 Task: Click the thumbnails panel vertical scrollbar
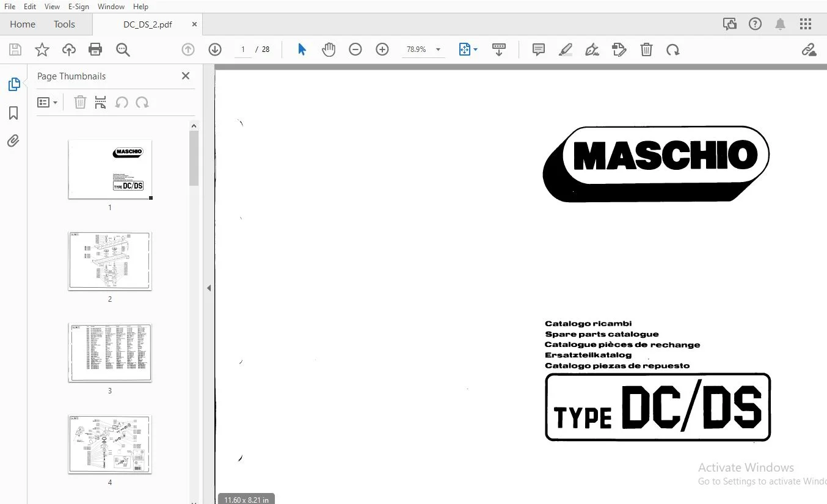[194, 158]
